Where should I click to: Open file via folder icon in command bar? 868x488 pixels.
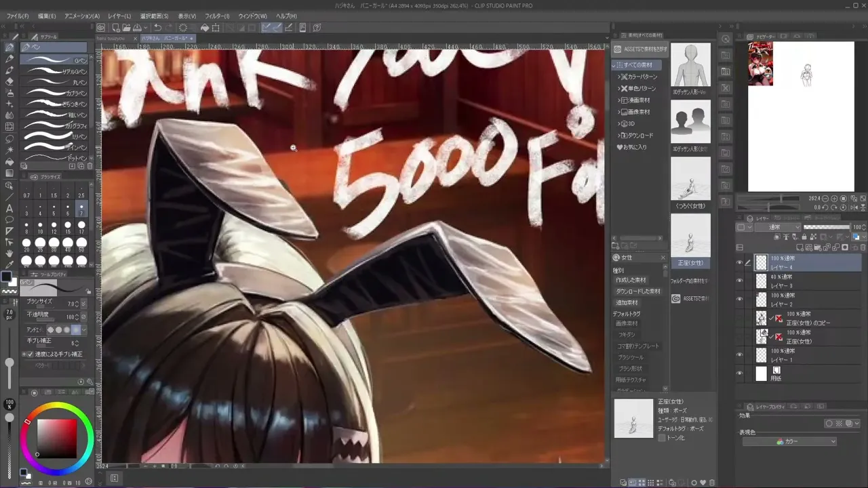pos(127,28)
